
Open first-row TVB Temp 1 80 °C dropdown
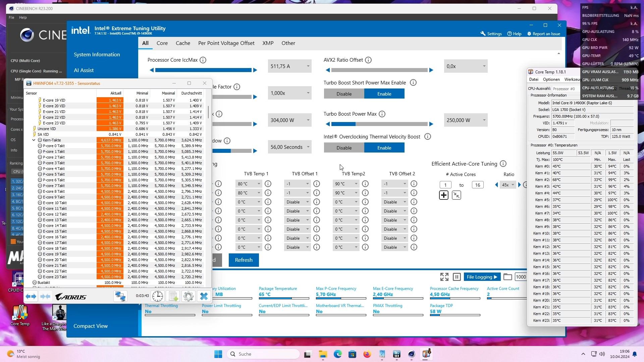tap(249, 184)
